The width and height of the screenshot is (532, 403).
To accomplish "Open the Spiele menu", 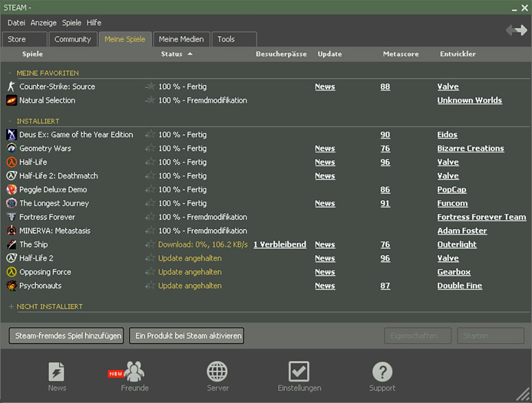I will tap(72, 23).
